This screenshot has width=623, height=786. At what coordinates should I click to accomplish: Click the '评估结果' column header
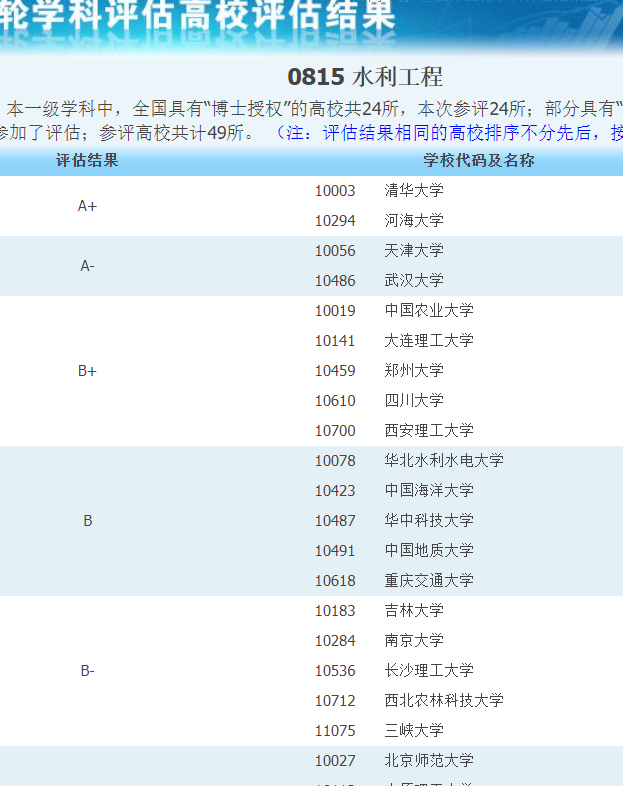pos(87,160)
